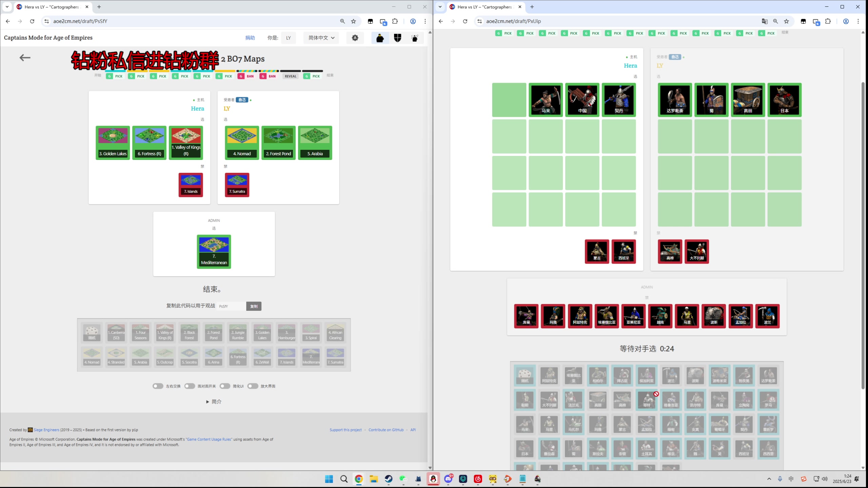Viewport: 868px width, 488px height.
Task: Expand the 简介 section
Action: (214, 402)
